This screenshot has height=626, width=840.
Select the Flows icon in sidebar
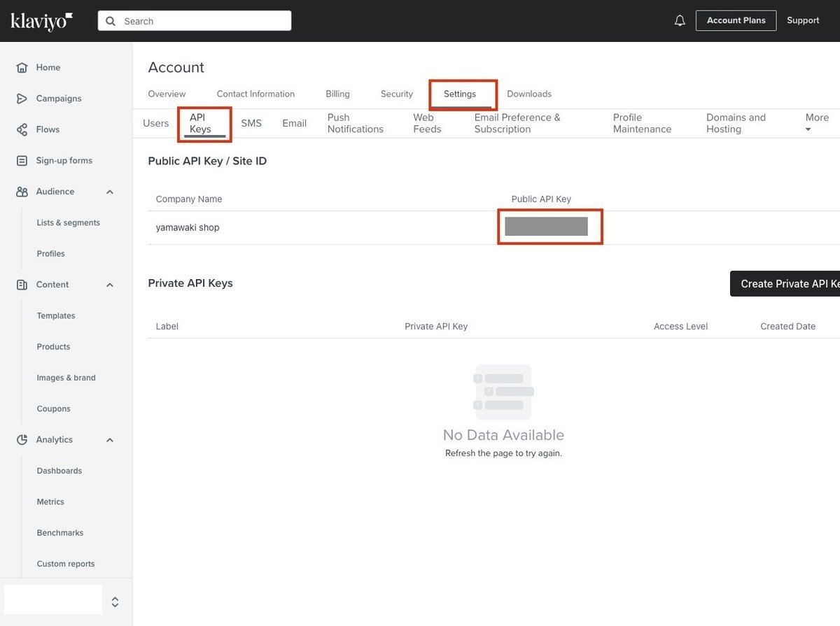click(22, 129)
